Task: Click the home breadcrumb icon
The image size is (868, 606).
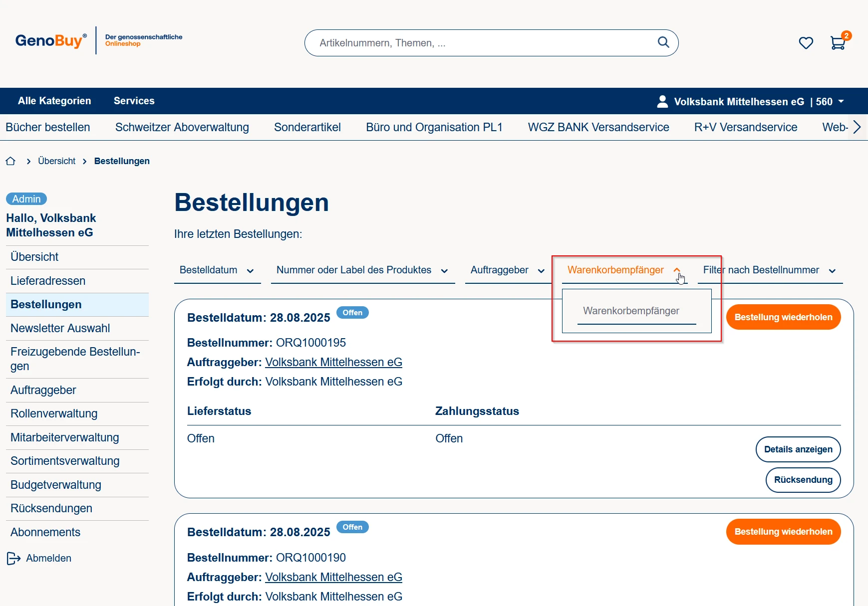Action: 10,161
